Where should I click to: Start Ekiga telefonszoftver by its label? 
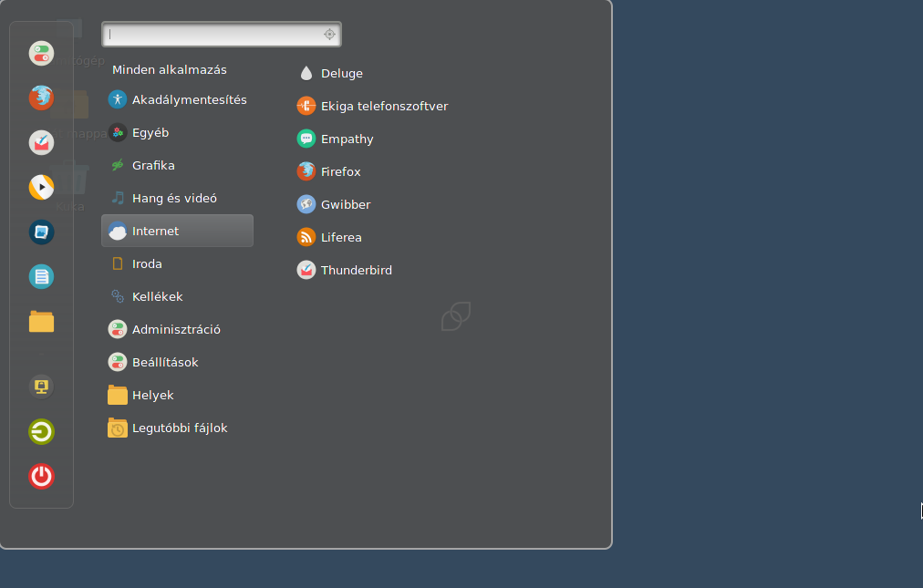click(x=384, y=106)
